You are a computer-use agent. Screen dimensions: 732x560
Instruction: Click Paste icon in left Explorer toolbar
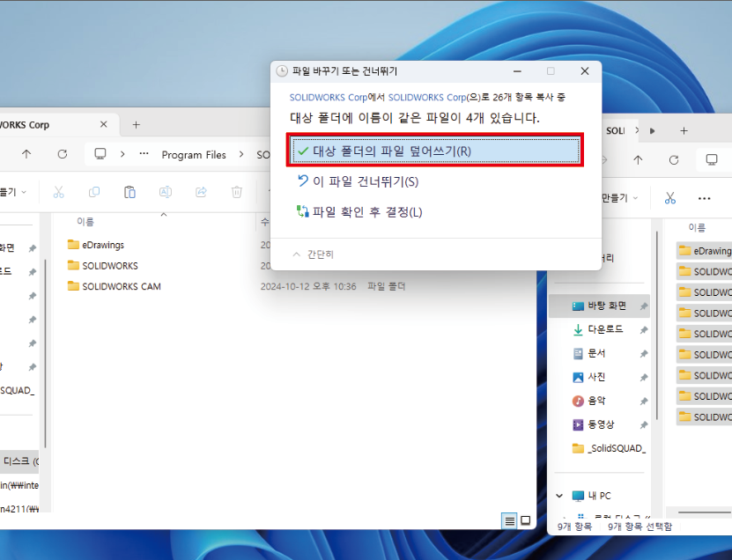pos(129,192)
